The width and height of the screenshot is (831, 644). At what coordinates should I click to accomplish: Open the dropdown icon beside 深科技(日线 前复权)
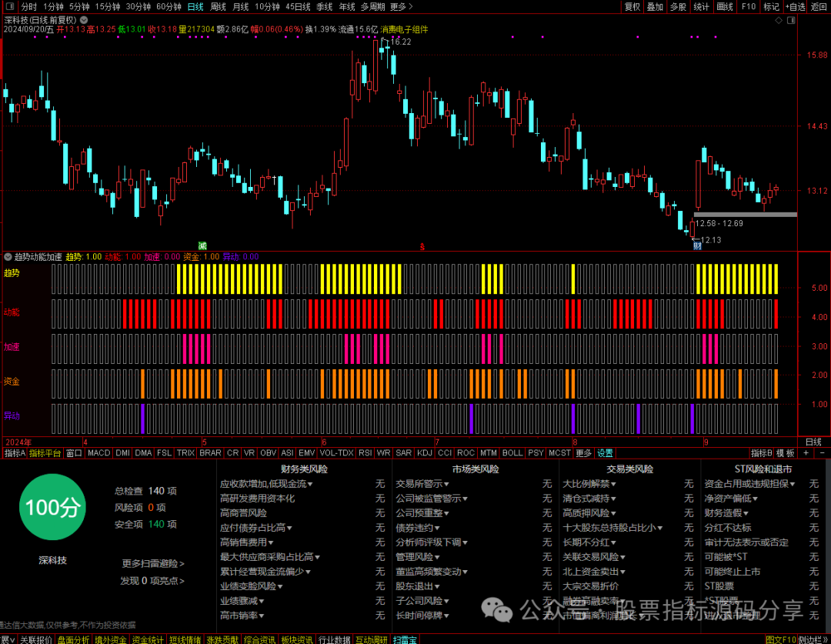point(84,19)
